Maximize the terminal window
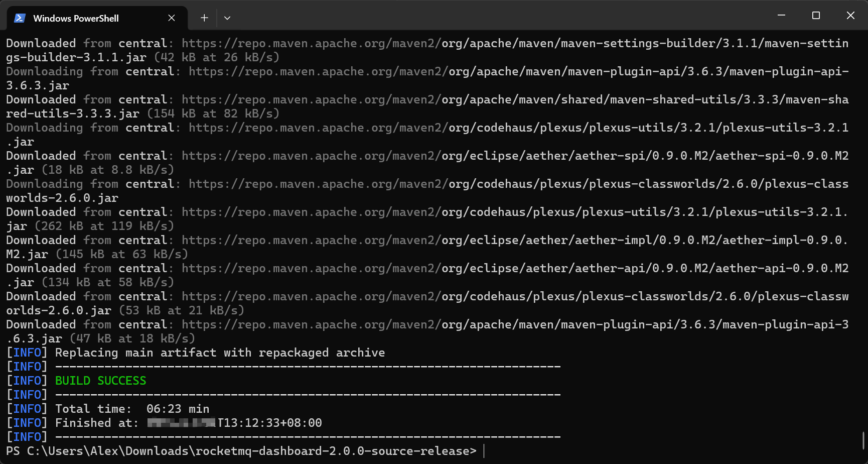The image size is (868, 464). click(816, 16)
